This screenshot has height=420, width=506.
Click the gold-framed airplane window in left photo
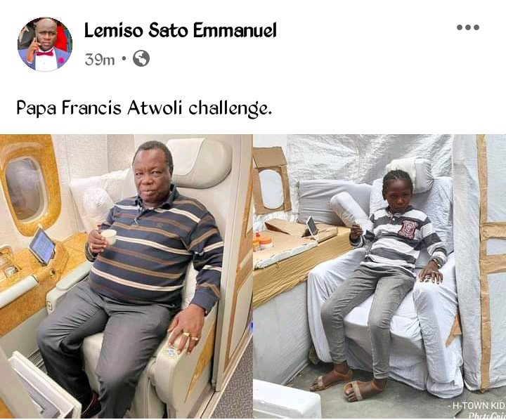click(x=28, y=185)
